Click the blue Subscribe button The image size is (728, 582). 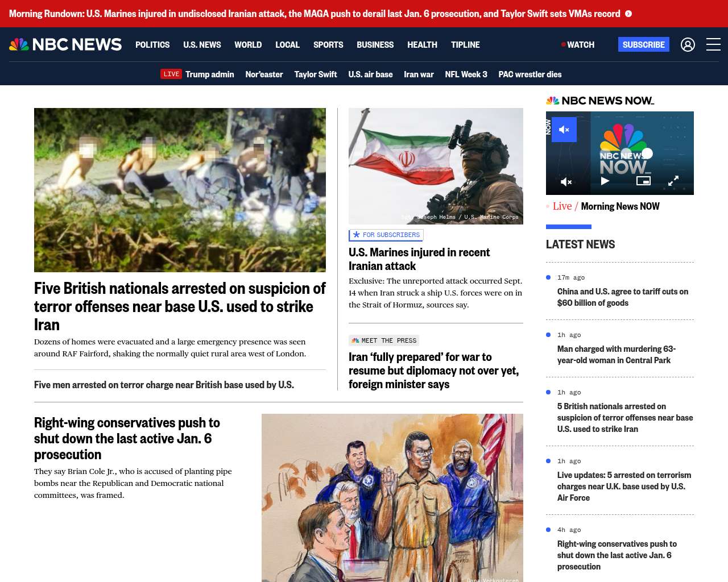coord(643,44)
